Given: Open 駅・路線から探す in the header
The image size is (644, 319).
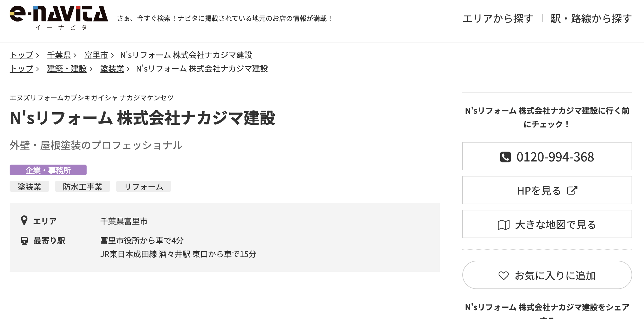Looking at the screenshot, I should pyautogui.click(x=591, y=19).
